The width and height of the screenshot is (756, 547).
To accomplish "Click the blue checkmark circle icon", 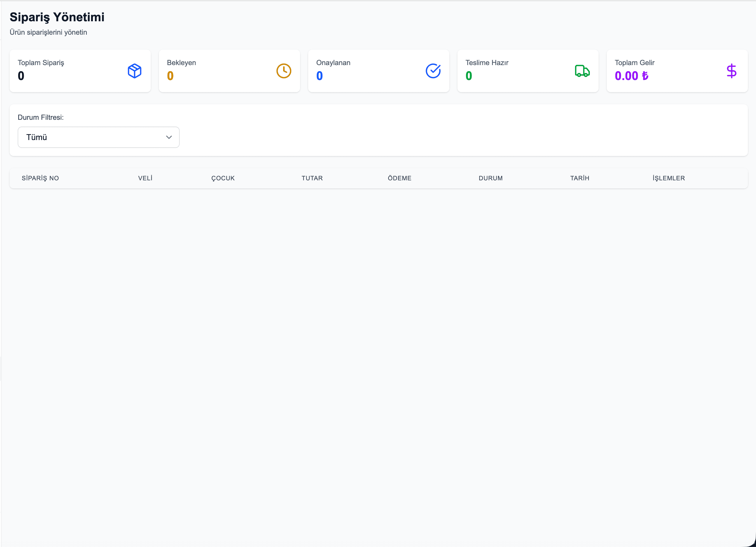I will [433, 71].
